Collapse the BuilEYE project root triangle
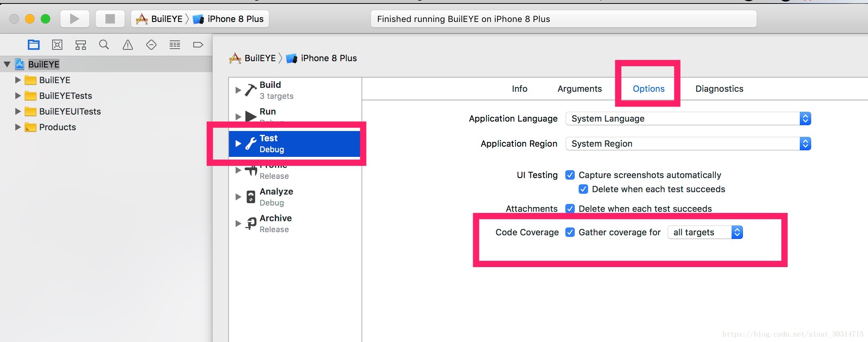This screenshot has width=868, height=342. tap(7, 64)
